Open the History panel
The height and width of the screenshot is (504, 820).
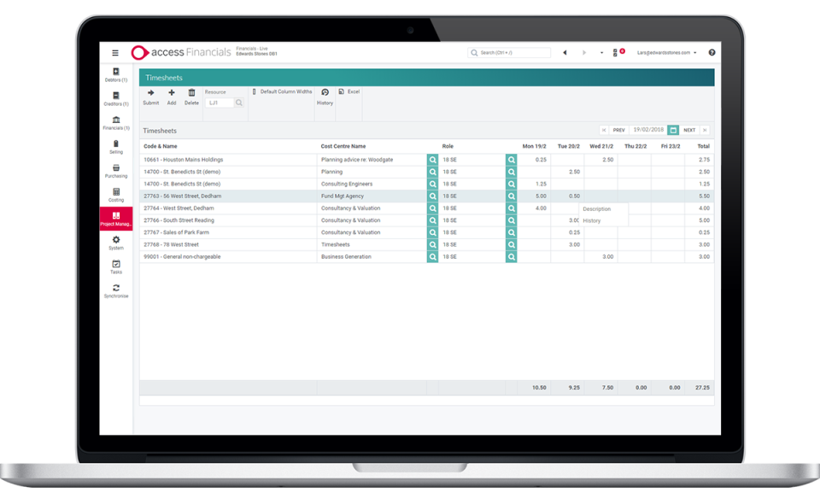325,97
